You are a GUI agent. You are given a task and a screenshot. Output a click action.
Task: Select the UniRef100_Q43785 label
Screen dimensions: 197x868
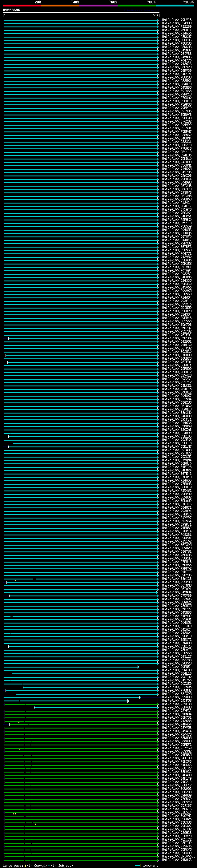tap(176, 172)
